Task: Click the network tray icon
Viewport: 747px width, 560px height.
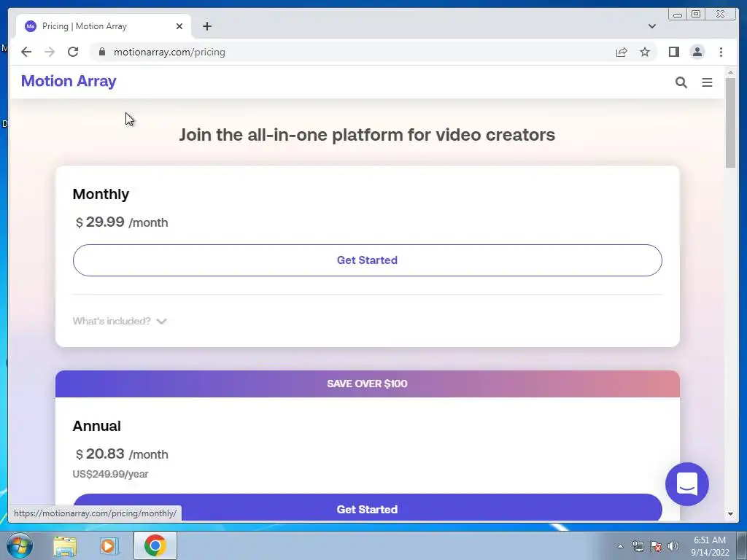Action: point(638,546)
